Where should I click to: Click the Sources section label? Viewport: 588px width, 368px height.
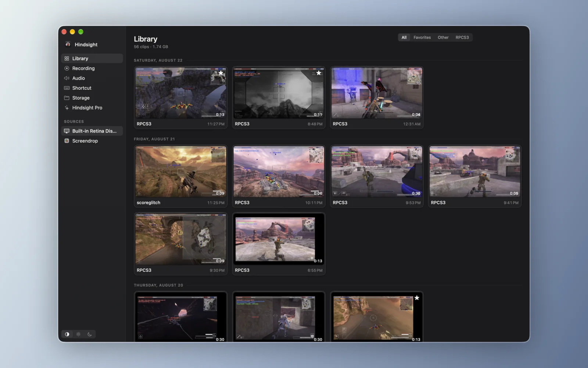coord(74,121)
